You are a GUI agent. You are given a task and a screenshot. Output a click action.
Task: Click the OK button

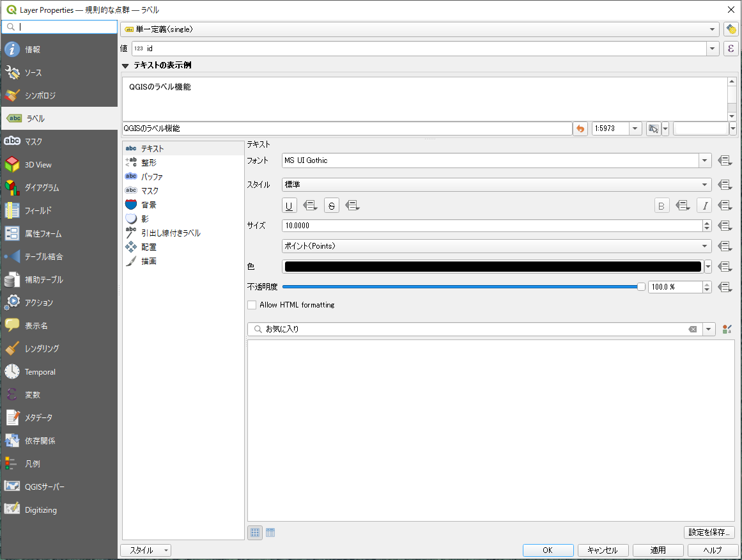(x=548, y=550)
